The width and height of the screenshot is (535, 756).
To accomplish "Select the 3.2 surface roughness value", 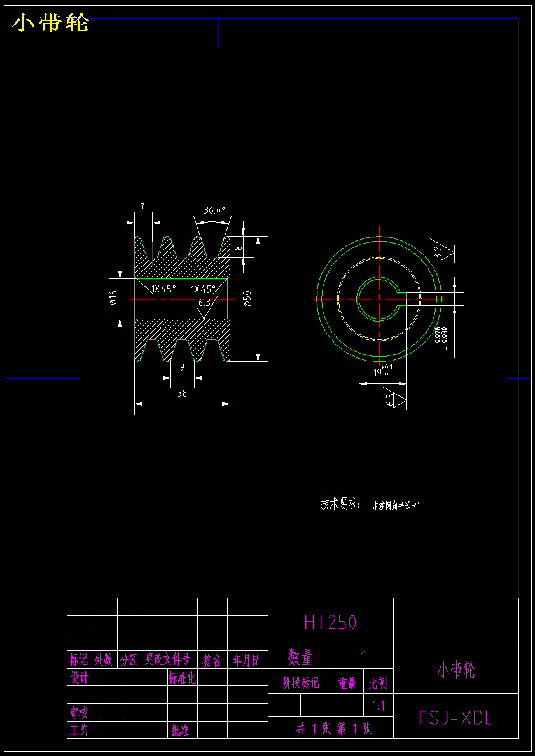I will click(x=438, y=252).
